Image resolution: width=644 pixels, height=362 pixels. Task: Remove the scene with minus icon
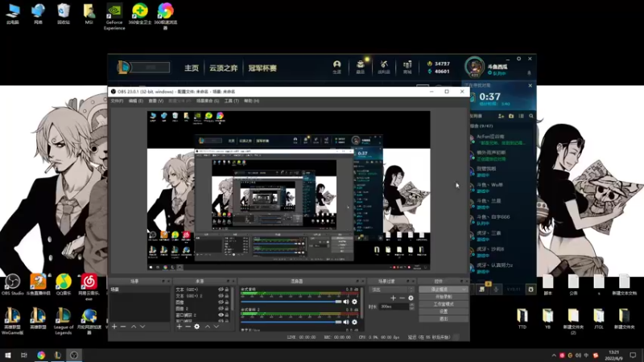123,327
